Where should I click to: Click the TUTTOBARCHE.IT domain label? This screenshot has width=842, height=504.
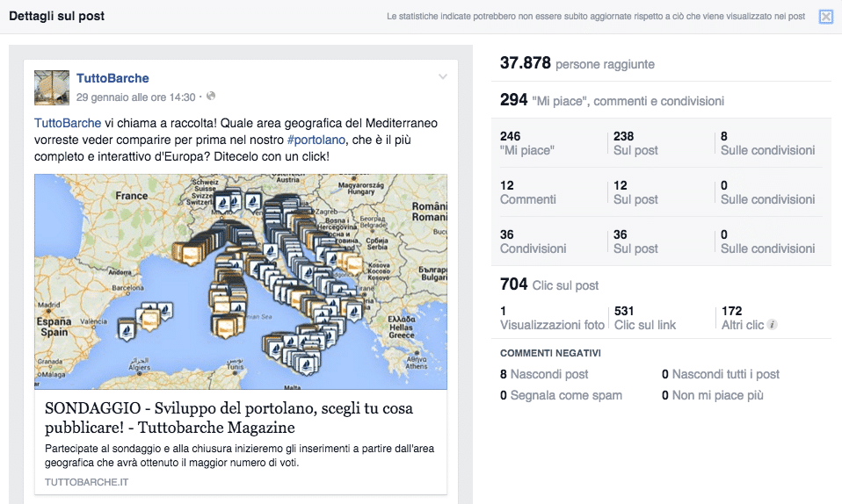coord(86,482)
